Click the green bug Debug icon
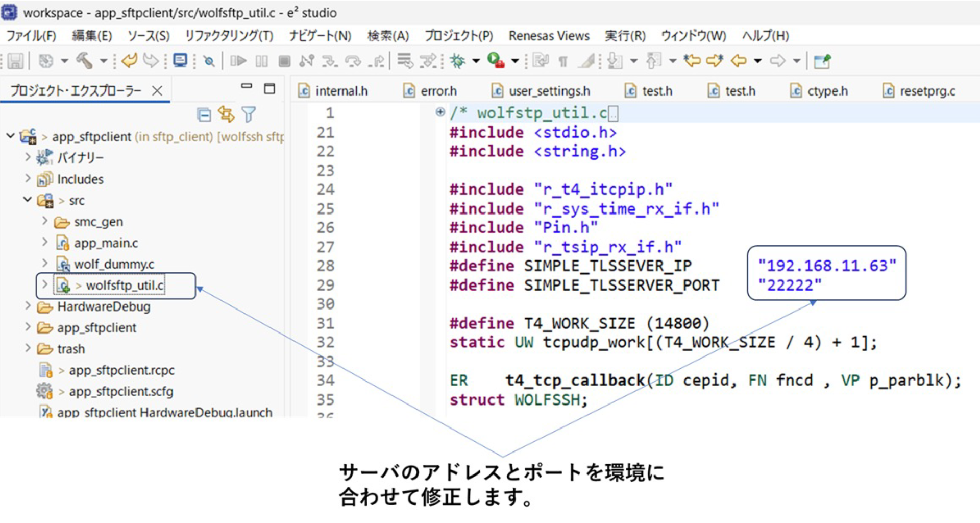The height and width of the screenshot is (523, 980). [x=457, y=61]
